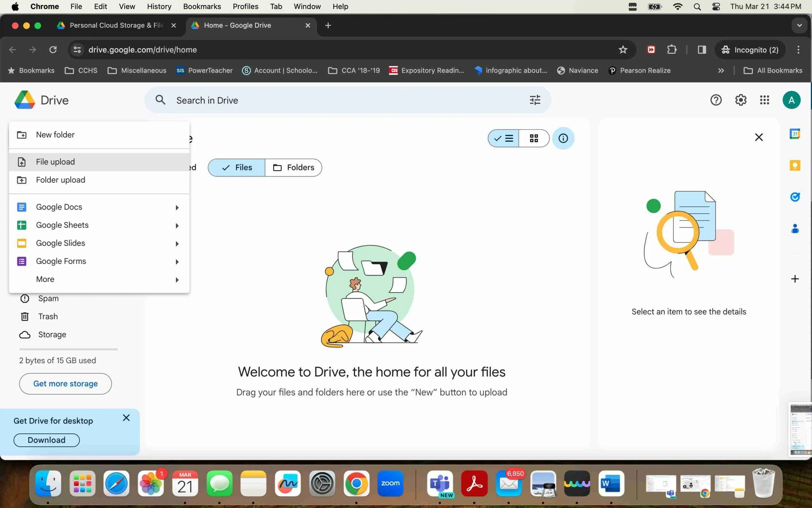Open the Google apps grid
This screenshot has height=508, width=812.
click(764, 100)
